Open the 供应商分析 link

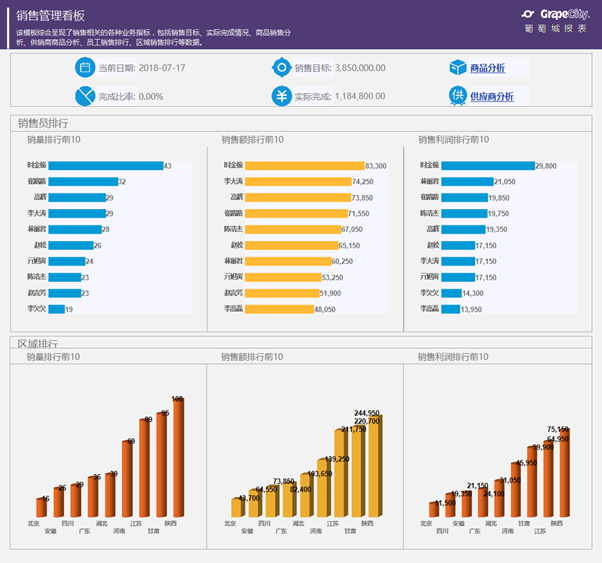pos(492,96)
